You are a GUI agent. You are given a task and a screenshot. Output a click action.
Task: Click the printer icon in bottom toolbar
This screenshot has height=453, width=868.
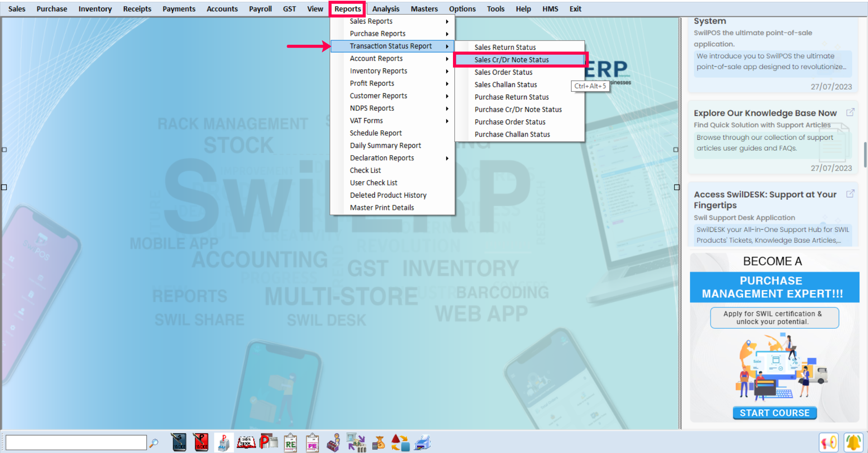click(423, 443)
